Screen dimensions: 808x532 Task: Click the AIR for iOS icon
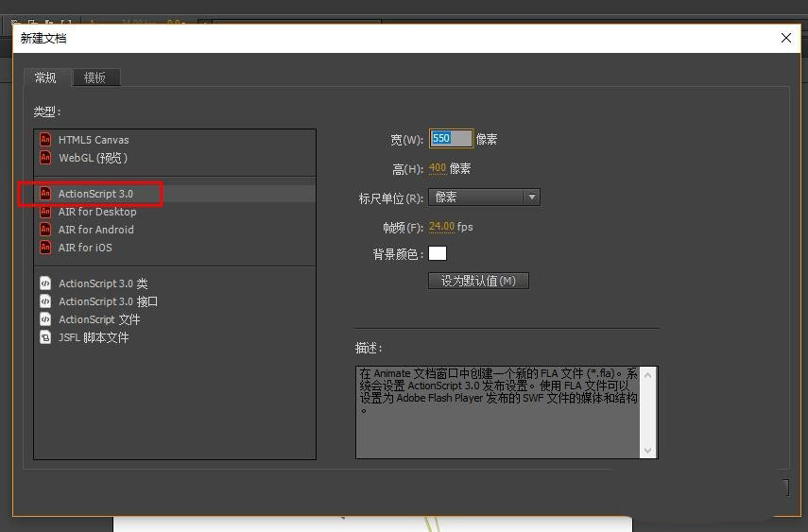45,248
